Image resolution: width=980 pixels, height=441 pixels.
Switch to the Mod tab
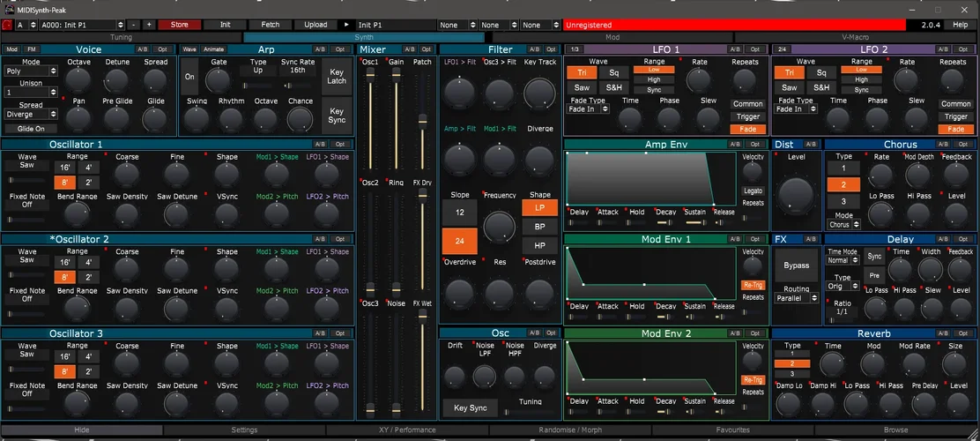[x=612, y=37]
